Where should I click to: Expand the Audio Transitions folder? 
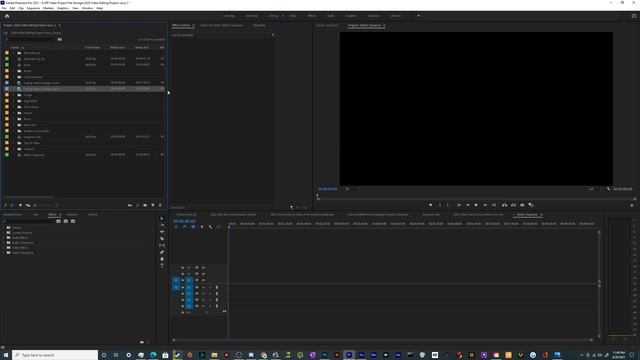pyautogui.click(x=4, y=243)
